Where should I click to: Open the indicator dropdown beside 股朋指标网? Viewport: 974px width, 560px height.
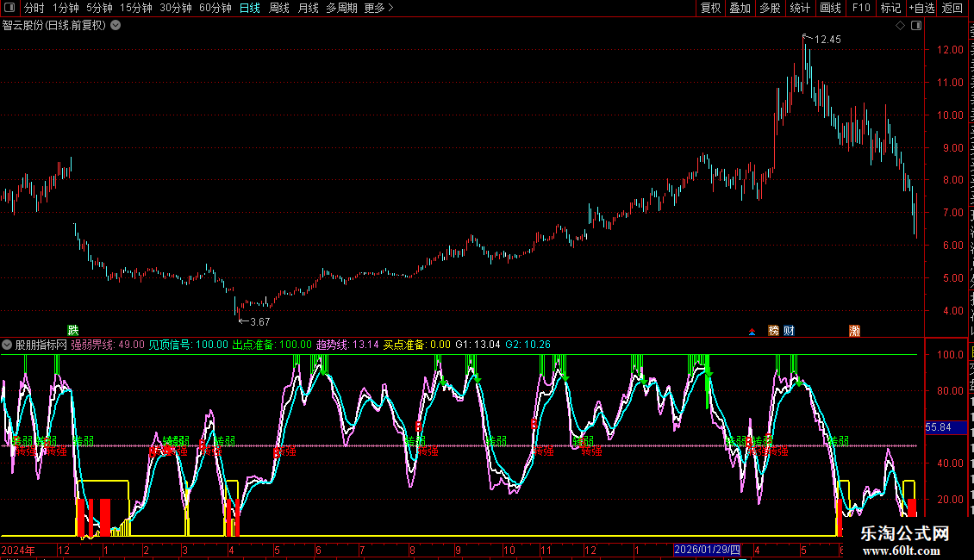pyautogui.click(x=7, y=345)
